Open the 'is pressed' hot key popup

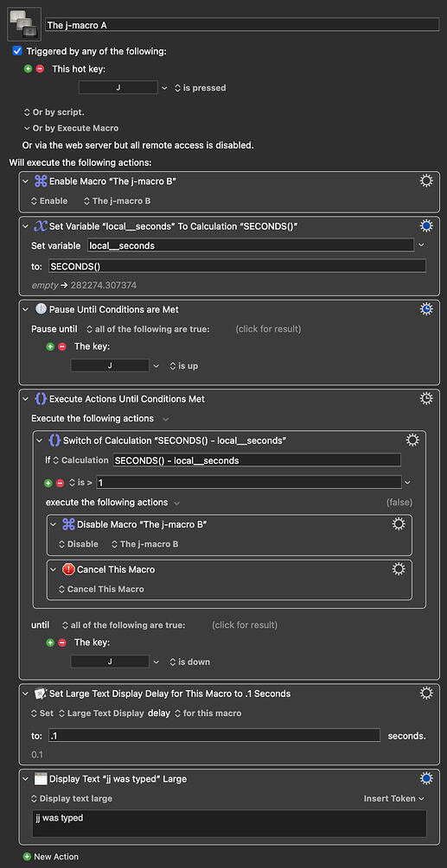200,88
